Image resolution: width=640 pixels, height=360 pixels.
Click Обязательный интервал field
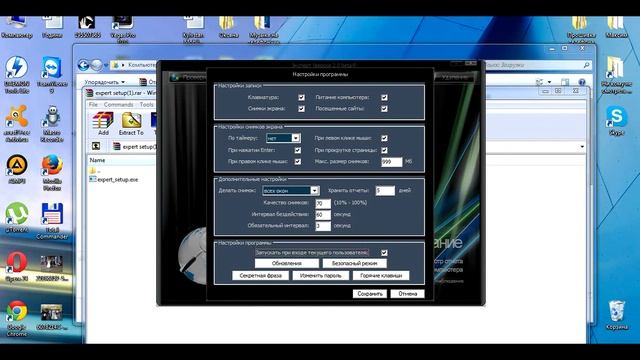point(323,226)
